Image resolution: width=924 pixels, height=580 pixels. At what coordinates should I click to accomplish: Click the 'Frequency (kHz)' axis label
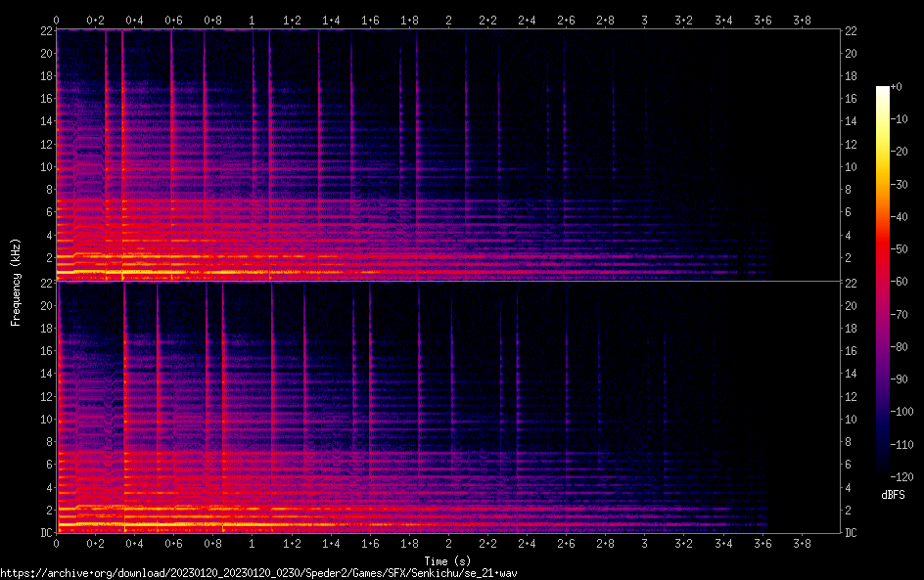pyautogui.click(x=16, y=282)
